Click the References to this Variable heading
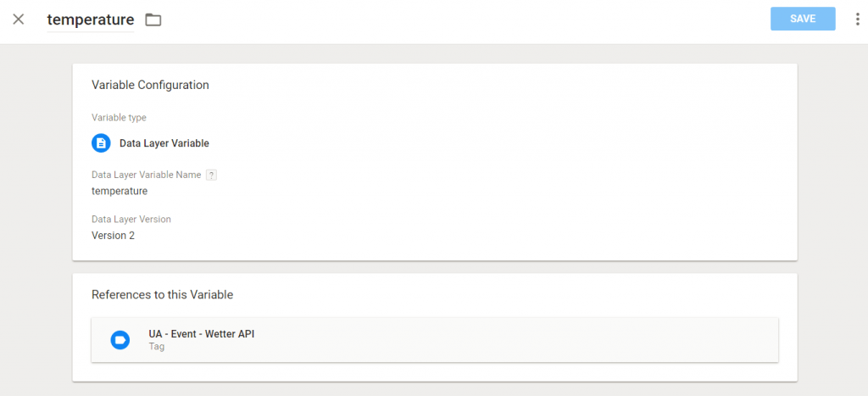The image size is (868, 396). [162, 295]
